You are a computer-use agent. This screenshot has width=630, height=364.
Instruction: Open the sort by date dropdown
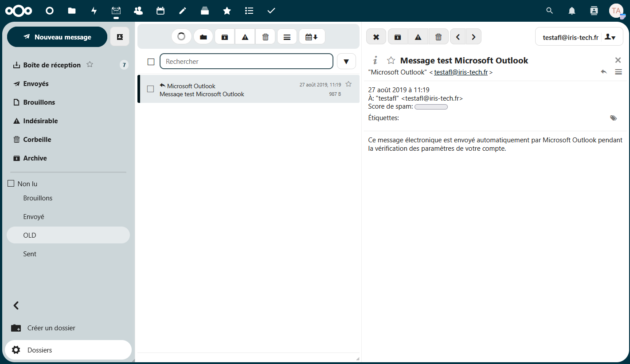click(x=312, y=37)
